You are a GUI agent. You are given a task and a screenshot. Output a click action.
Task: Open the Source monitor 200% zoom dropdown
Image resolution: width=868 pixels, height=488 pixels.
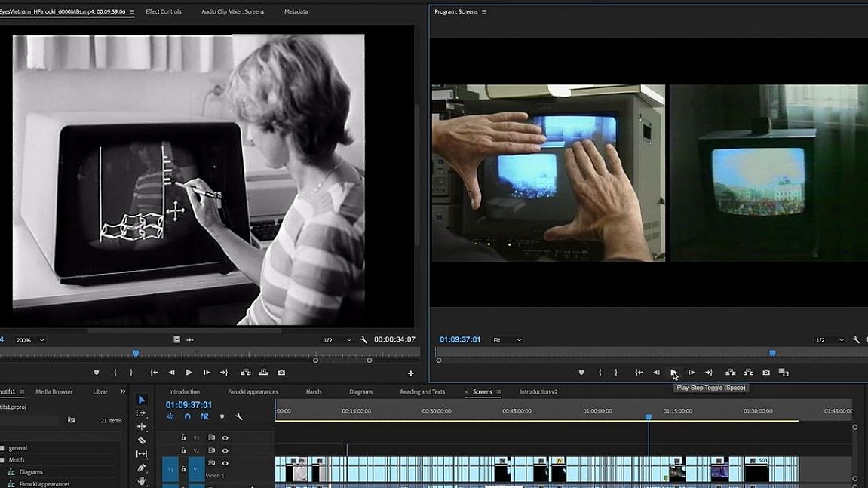click(30, 340)
